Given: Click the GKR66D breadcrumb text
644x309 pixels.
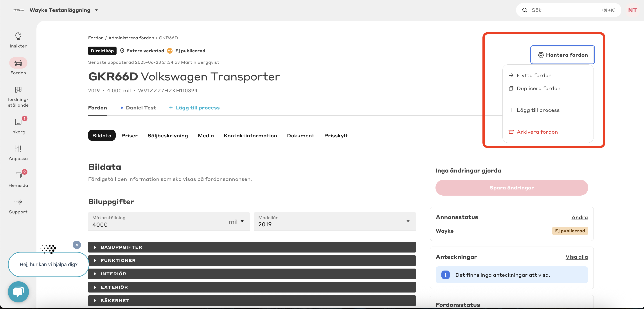Looking at the screenshot, I should [x=168, y=38].
